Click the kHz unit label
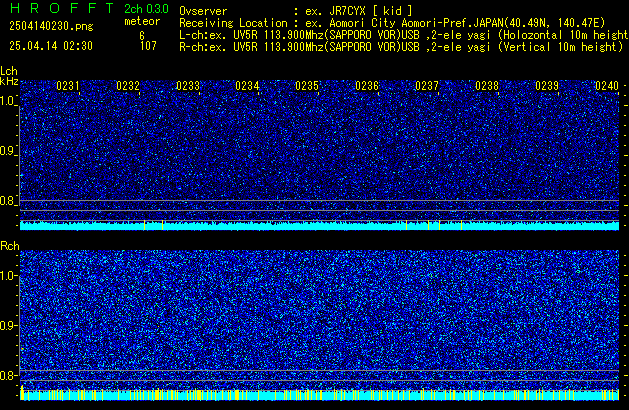This screenshot has width=629, height=410. coord(9,81)
